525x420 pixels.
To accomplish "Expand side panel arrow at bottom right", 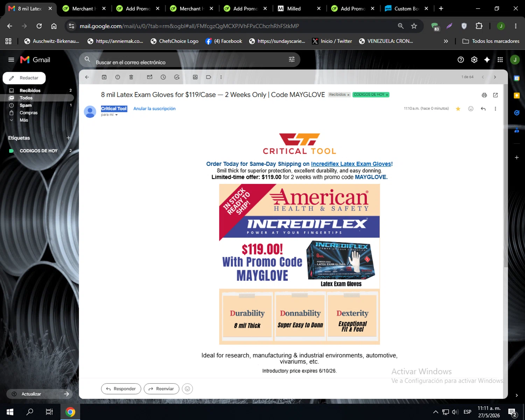I will pyautogui.click(x=517, y=395).
